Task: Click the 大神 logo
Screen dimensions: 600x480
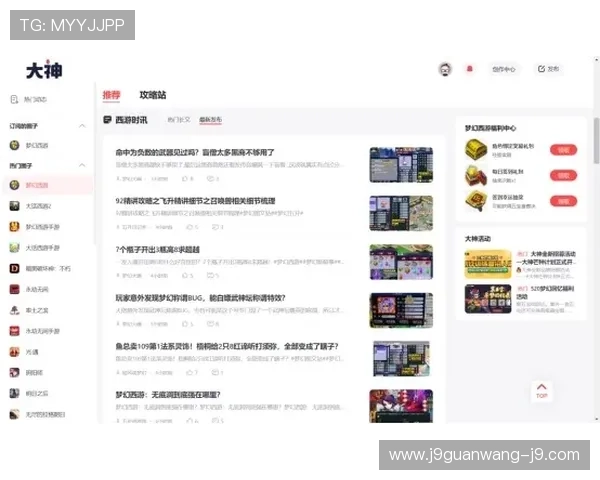Action: [44, 70]
